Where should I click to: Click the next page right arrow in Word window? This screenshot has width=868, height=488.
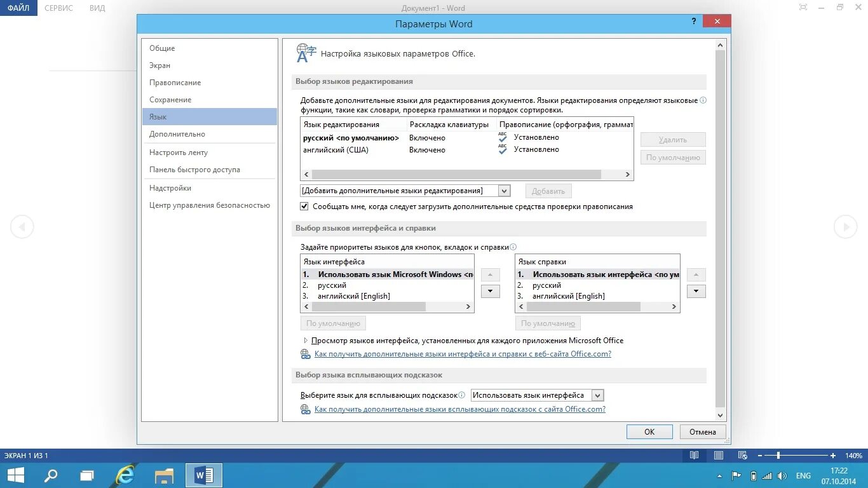[x=845, y=227]
